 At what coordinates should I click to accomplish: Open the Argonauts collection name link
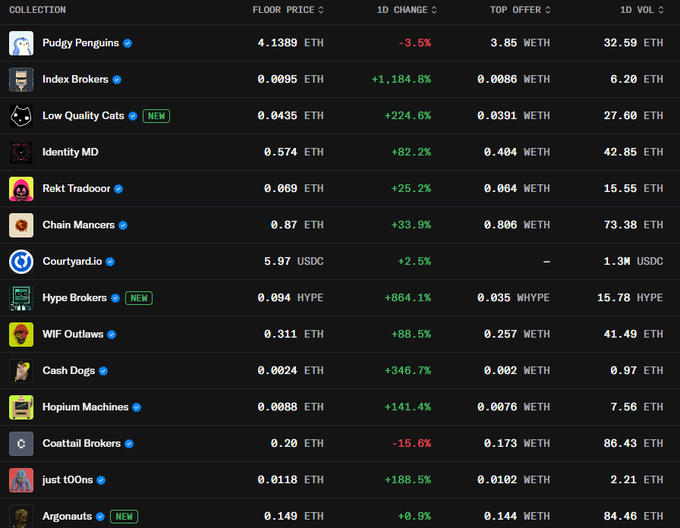click(x=67, y=516)
